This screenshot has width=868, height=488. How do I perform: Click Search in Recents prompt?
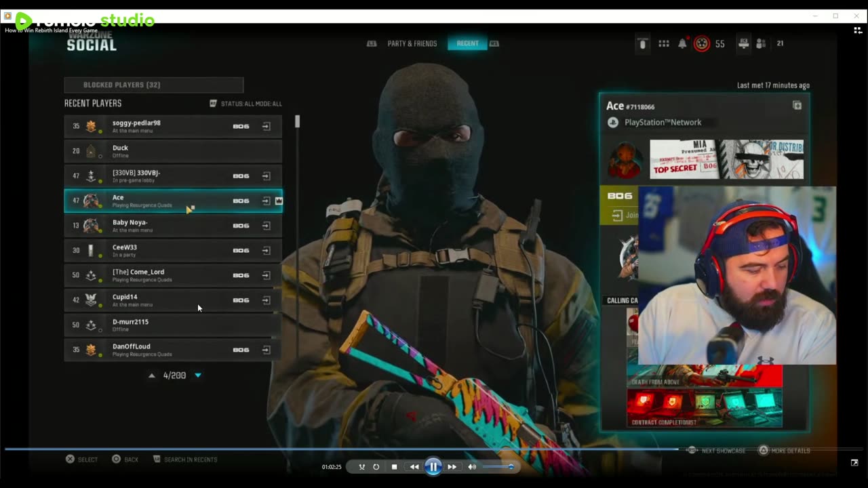click(x=185, y=460)
